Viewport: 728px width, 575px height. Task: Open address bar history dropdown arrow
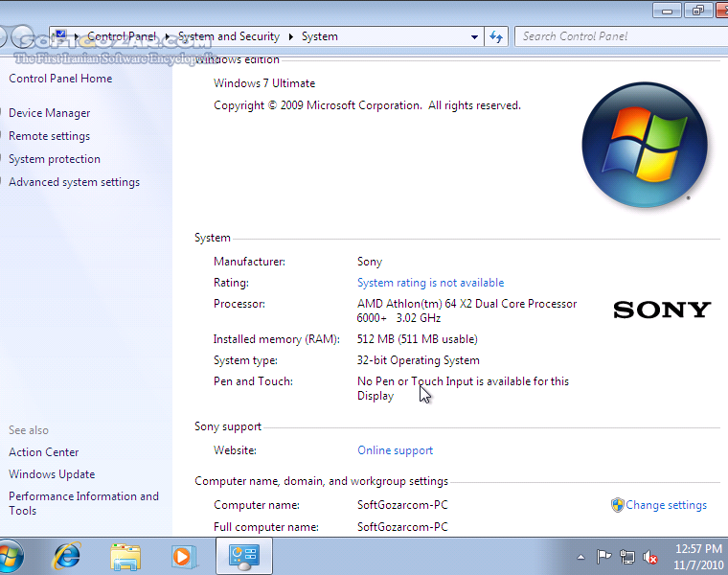coord(474,36)
